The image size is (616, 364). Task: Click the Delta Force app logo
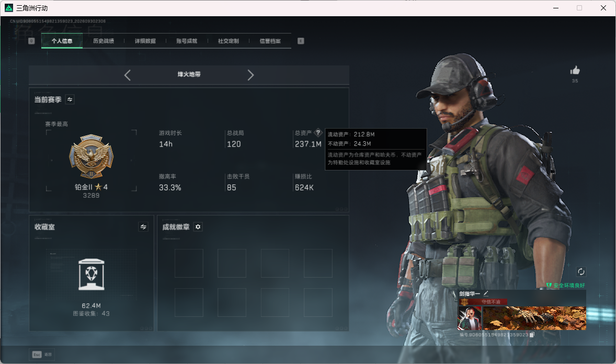click(9, 8)
